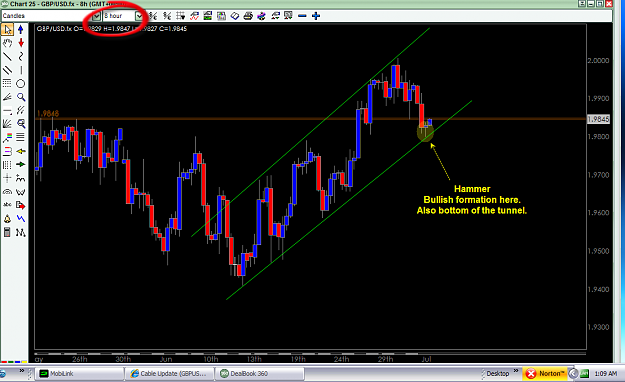Select the zoom area magnifier tool
The width and height of the screenshot is (625, 382).
point(21,124)
